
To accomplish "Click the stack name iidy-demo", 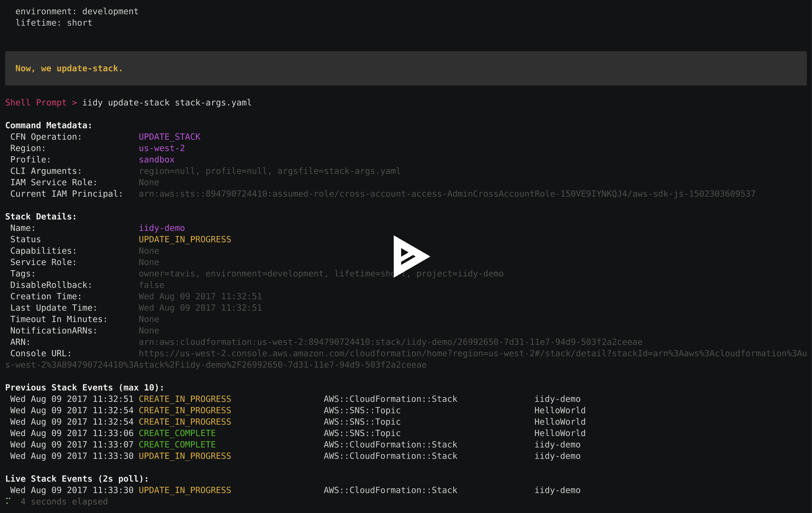I will click(x=162, y=228).
